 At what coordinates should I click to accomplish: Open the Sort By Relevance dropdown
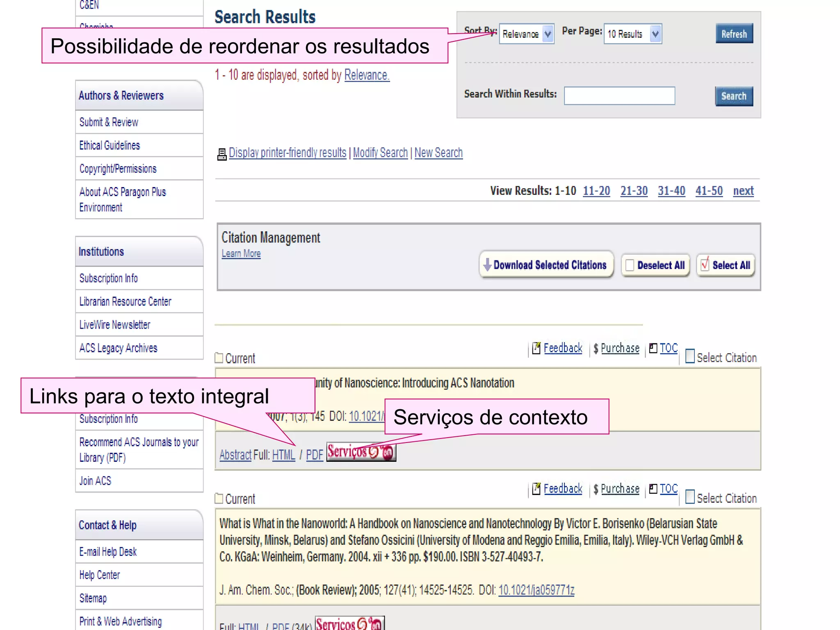(x=527, y=34)
